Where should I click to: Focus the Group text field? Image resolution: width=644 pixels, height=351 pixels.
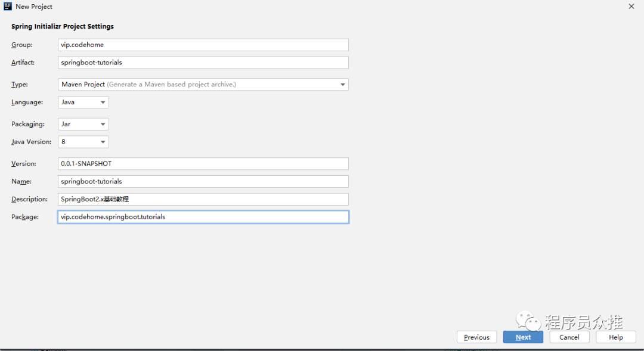coord(203,45)
